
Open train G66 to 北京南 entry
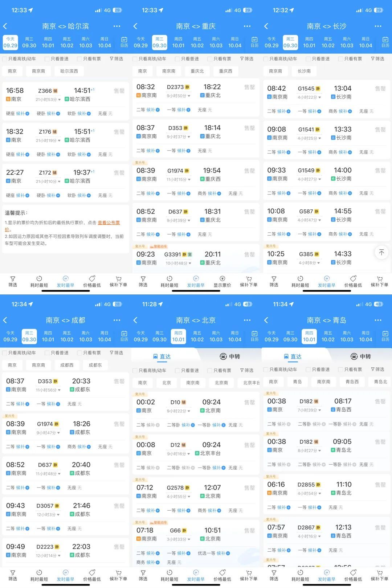pyautogui.click(x=196, y=534)
